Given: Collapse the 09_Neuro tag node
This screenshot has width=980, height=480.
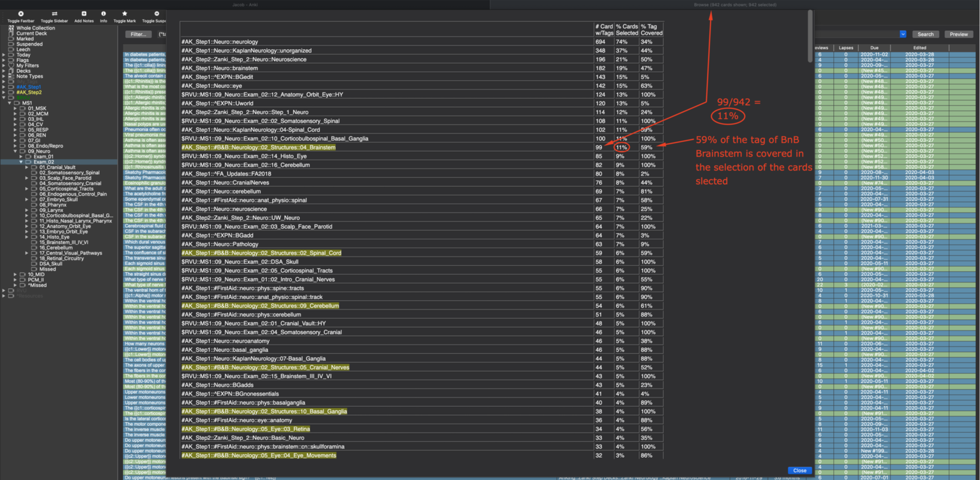Looking at the screenshot, I should [x=15, y=151].
